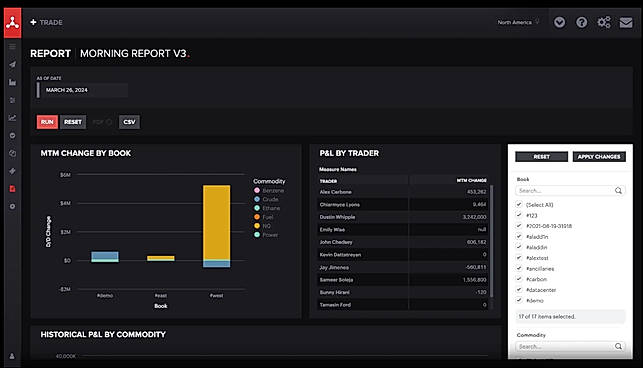This screenshot has width=643, height=368.
Task: Toggle the #ancillaries checkbox
Action: pyautogui.click(x=519, y=268)
